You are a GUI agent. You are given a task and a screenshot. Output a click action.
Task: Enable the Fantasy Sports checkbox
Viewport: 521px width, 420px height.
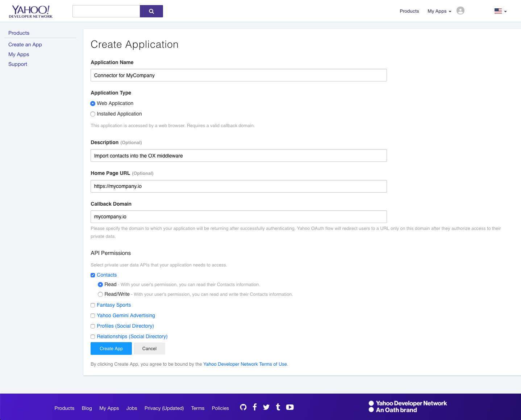click(93, 305)
